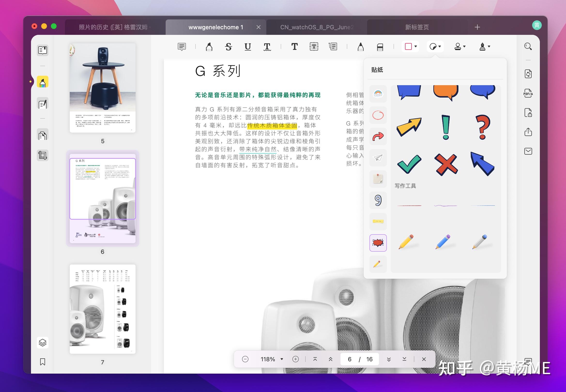Open crop pages tool in sidebar
Image resolution: width=566 pixels, height=392 pixels.
43,155
